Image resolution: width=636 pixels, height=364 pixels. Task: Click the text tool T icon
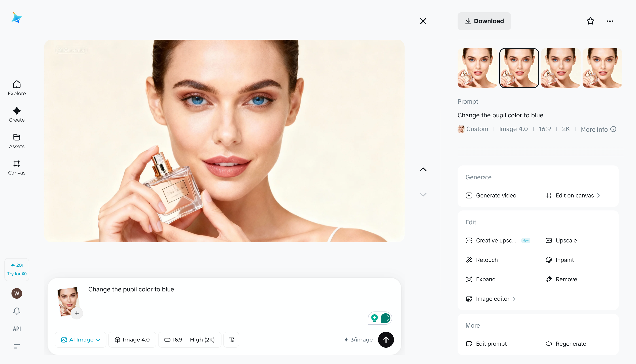pyautogui.click(x=231, y=340)
